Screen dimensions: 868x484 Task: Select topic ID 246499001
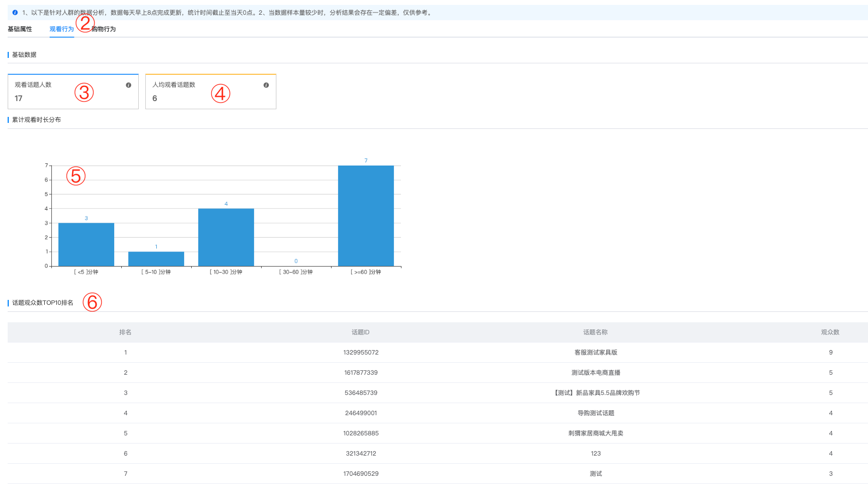tap(361, 413)
